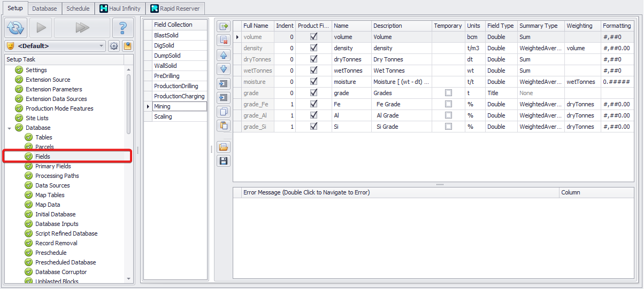Click the Haul Infinity tab icon
Screen dimensions: 644x289
coord(104,9)
